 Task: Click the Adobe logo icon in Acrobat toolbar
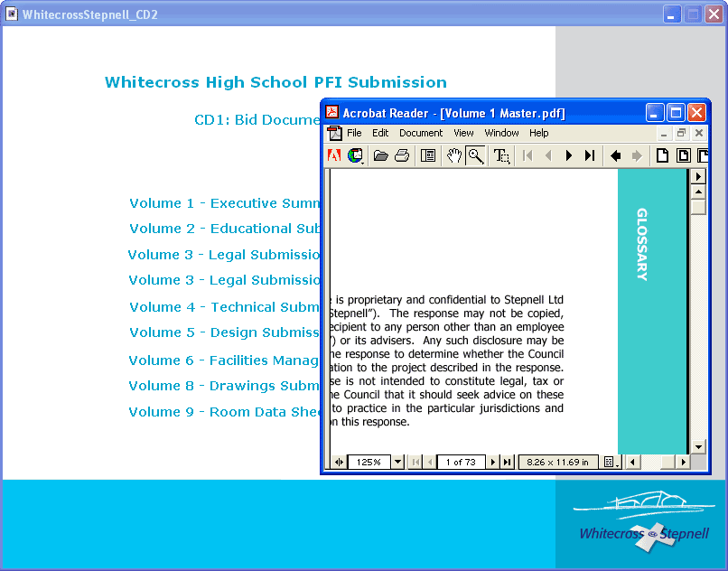pyautogui.click(x=334, y=155)
